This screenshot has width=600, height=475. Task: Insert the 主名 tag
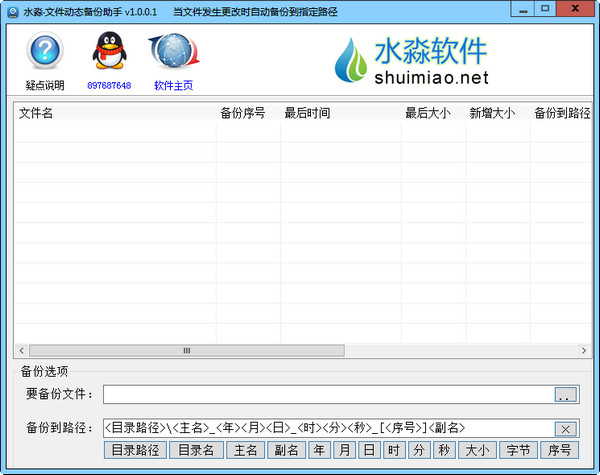(245, 450)
